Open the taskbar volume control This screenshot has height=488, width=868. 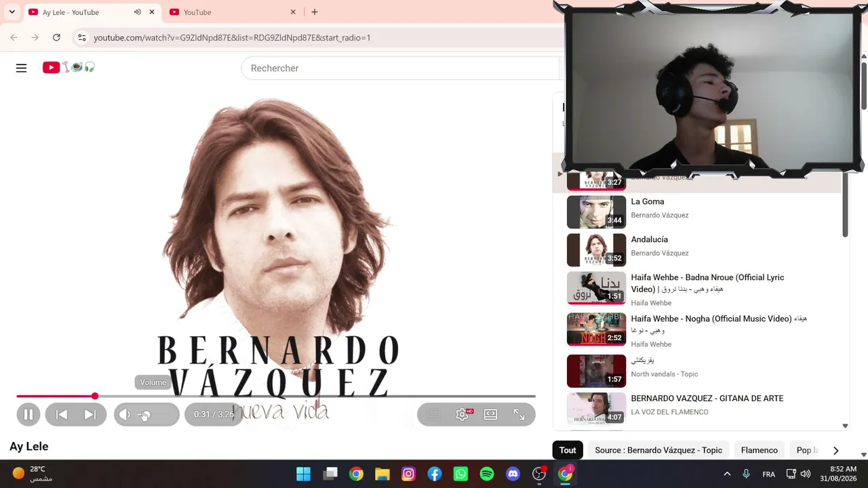tap(806, 474)
